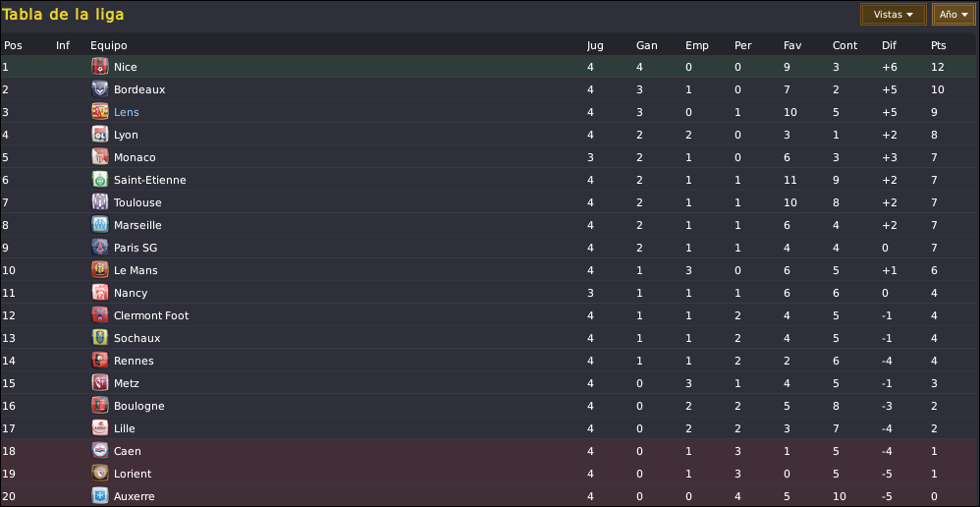Click the Dif column header

click(x=889, y=45)
